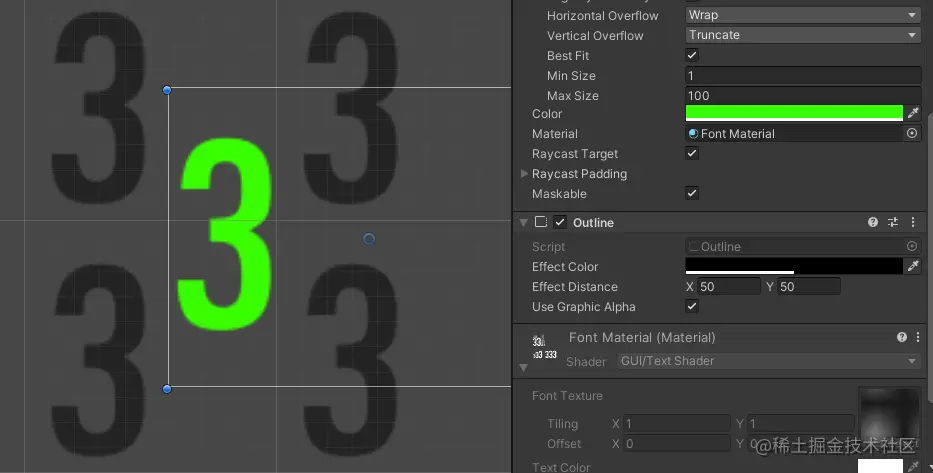
Task: Click the Offset X field
Action: tap(677, 444)
